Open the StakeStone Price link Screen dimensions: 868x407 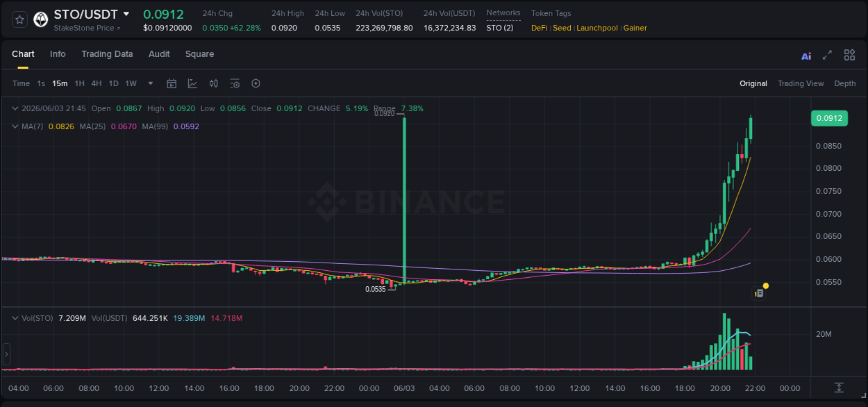click(87, 28)
